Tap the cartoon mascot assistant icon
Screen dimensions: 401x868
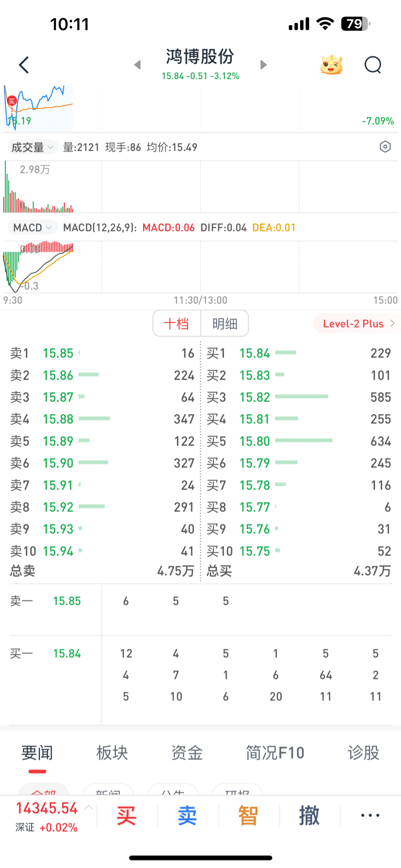331,65
